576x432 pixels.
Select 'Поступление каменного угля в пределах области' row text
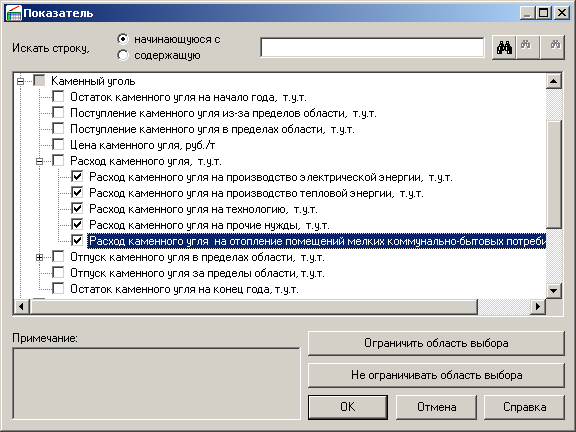pos(212,129)
